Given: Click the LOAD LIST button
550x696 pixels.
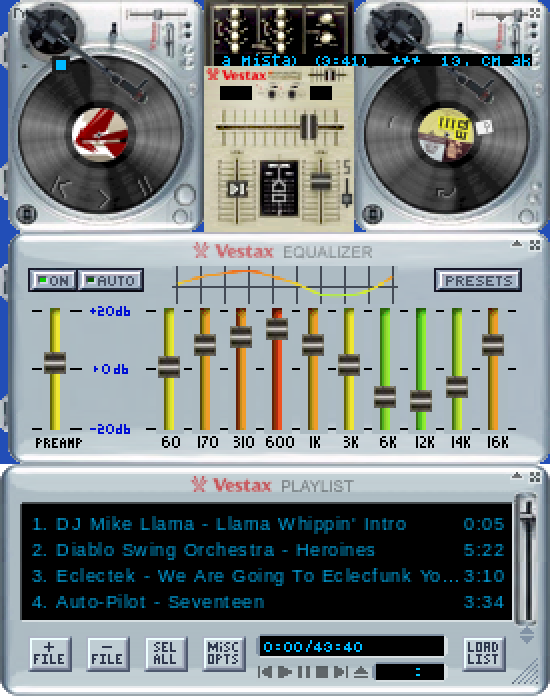Looking at the screenshot, I should point(483,653).
